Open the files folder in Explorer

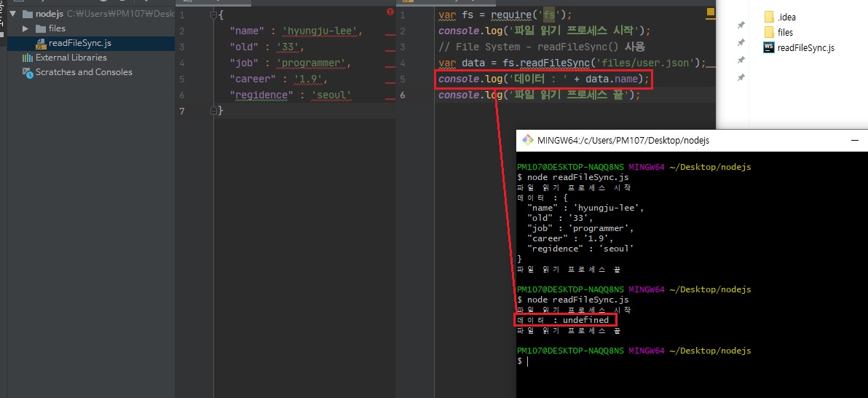point(785,32)
